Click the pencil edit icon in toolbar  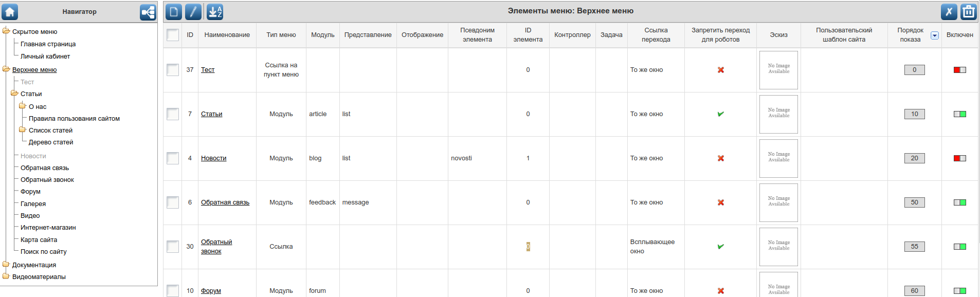pos(193,12)
